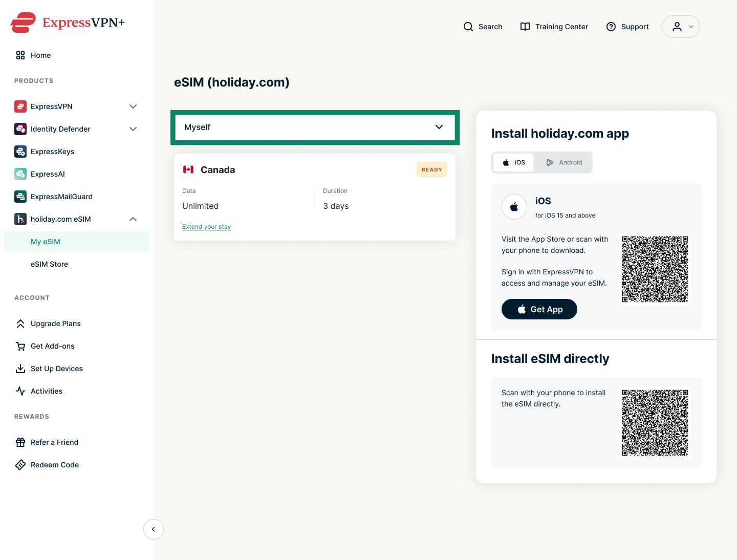Open the Training Center link
The height and width of the screenshot is (560, 737).
pyautogui.click(x=561, y=27)
